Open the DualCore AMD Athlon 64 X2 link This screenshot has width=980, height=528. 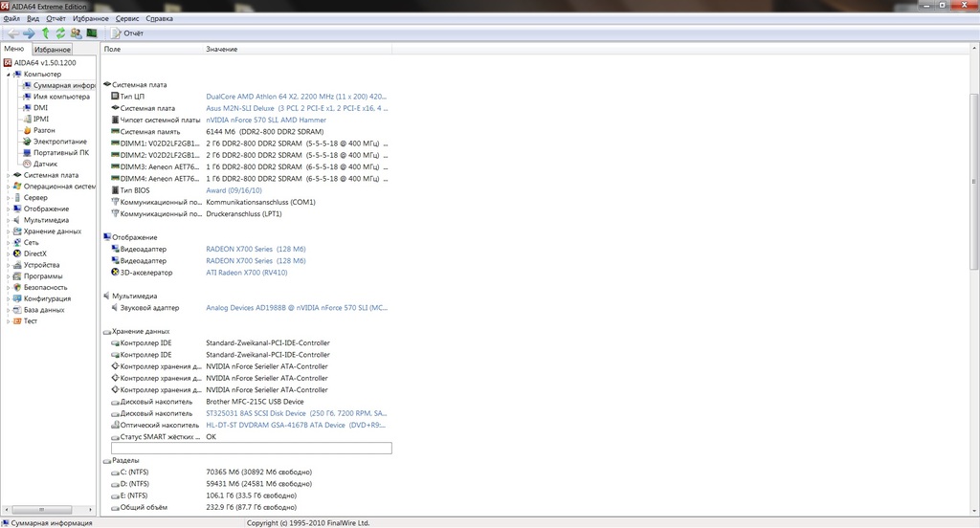tap(297, 97)
